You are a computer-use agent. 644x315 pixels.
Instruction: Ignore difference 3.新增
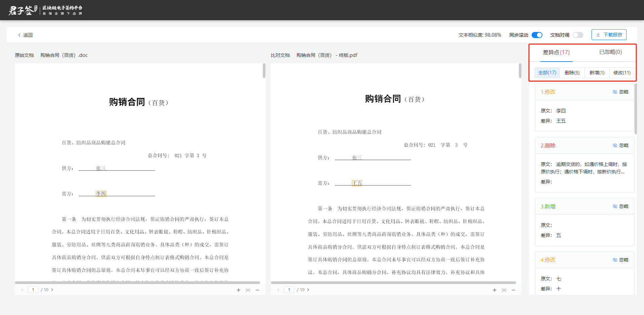click(x=620, y=206)
